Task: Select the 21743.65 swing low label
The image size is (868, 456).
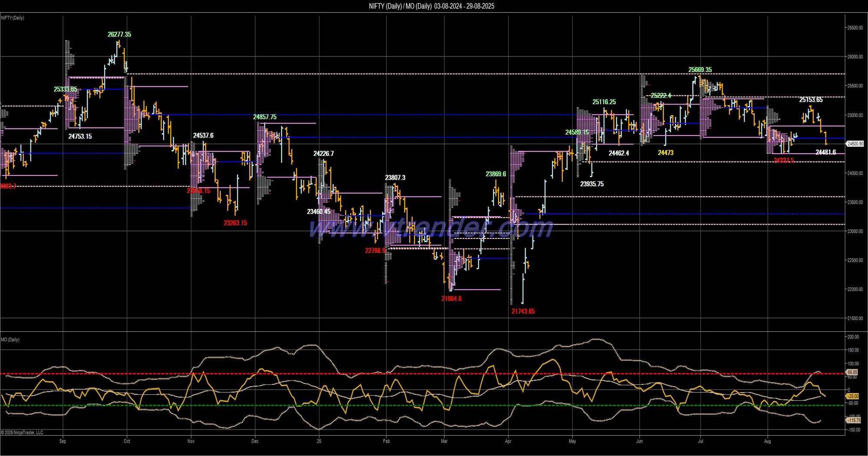Action: (x=523, y=311)
